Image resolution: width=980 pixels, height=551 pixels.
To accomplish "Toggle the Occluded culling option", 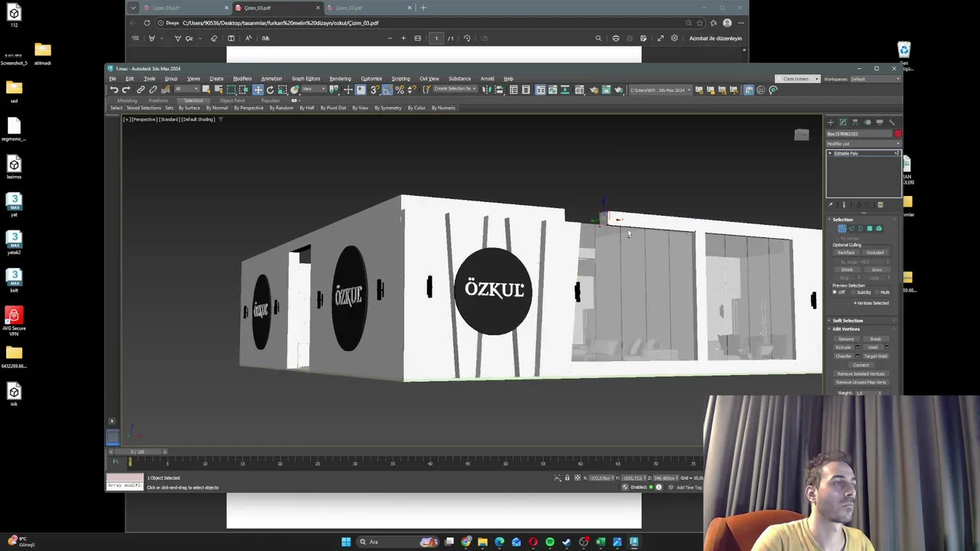I will (x=875, y=253).
